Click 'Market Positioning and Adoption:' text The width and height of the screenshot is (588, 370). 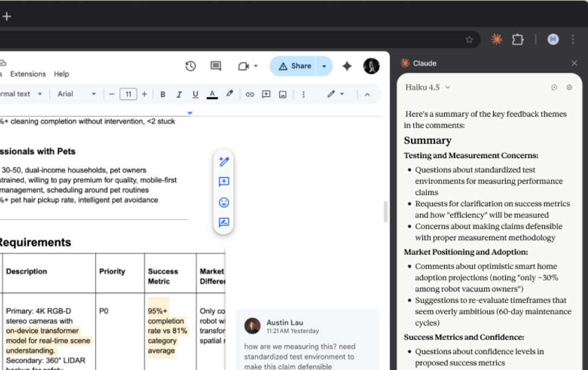tap(465, 252)
